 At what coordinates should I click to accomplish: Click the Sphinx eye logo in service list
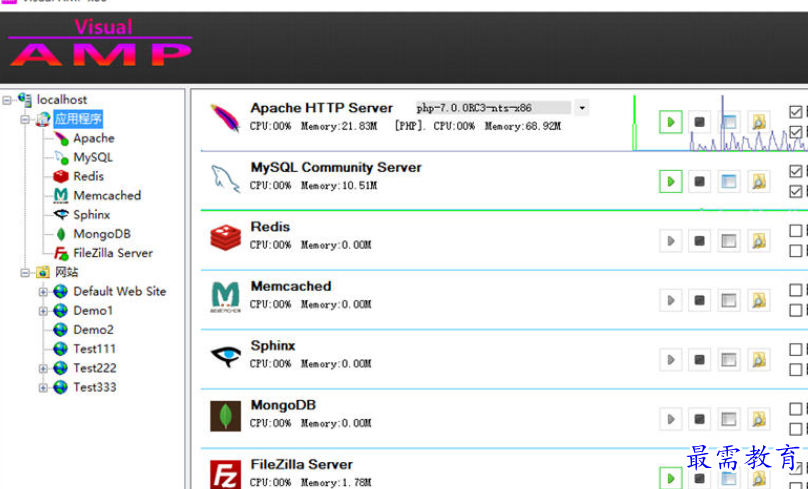(x=225, y=356)
